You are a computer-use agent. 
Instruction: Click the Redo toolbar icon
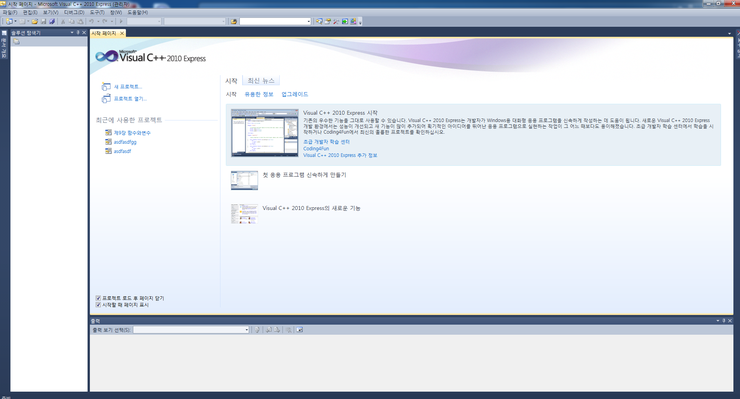coord(105,21)
